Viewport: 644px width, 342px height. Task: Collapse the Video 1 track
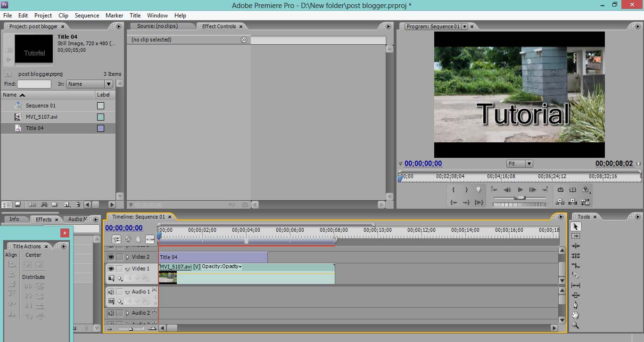[x=127, y=269]
